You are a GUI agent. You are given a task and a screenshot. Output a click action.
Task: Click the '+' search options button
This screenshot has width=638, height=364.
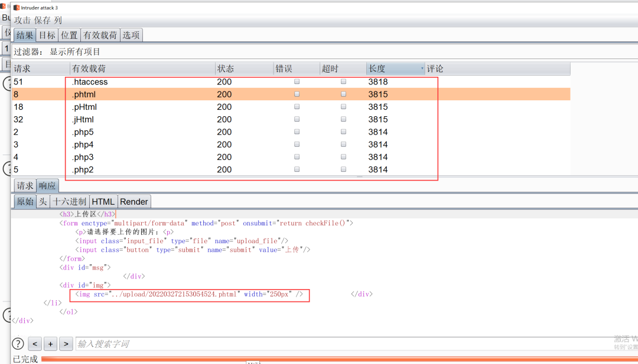51,343
